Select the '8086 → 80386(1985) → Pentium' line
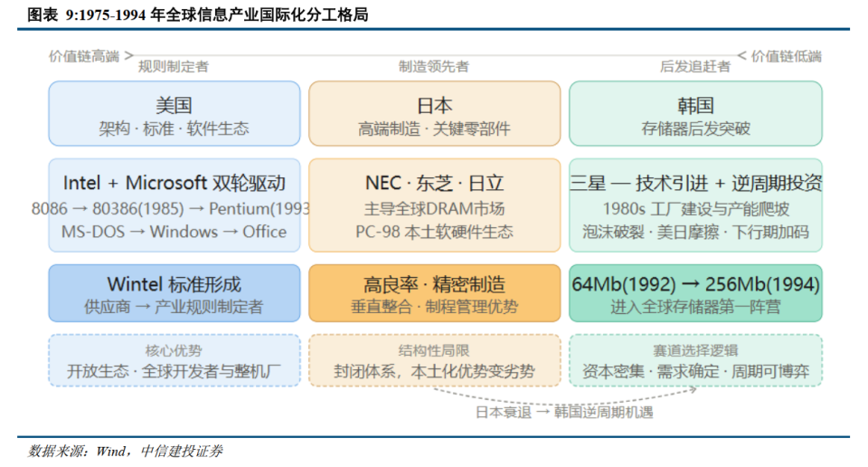868x467 pixels. tap(171, 209)
